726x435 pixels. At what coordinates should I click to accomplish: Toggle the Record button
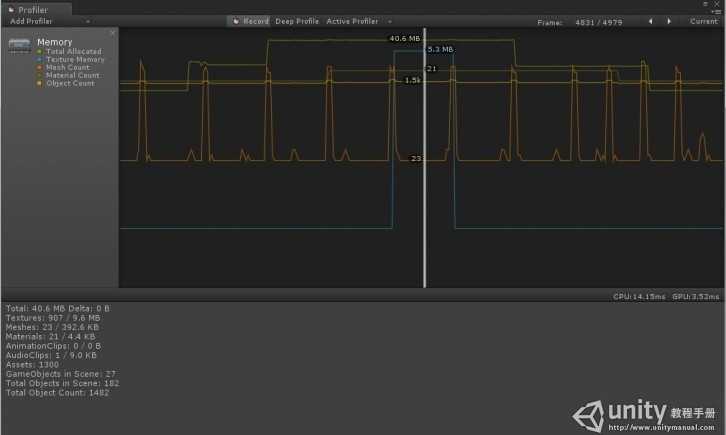point(250,21)
